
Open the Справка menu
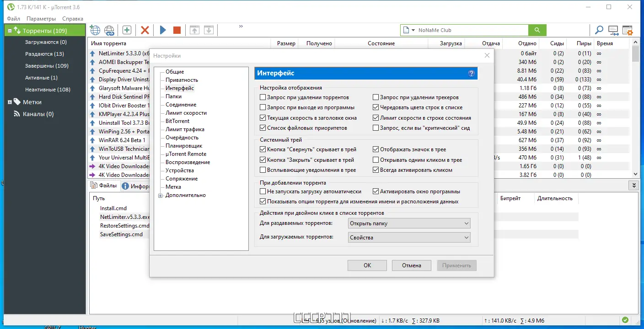point(73,19)
